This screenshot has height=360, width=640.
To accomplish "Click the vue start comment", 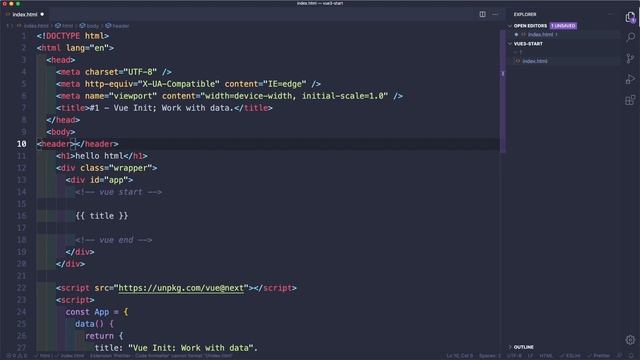I will point(119,192).
